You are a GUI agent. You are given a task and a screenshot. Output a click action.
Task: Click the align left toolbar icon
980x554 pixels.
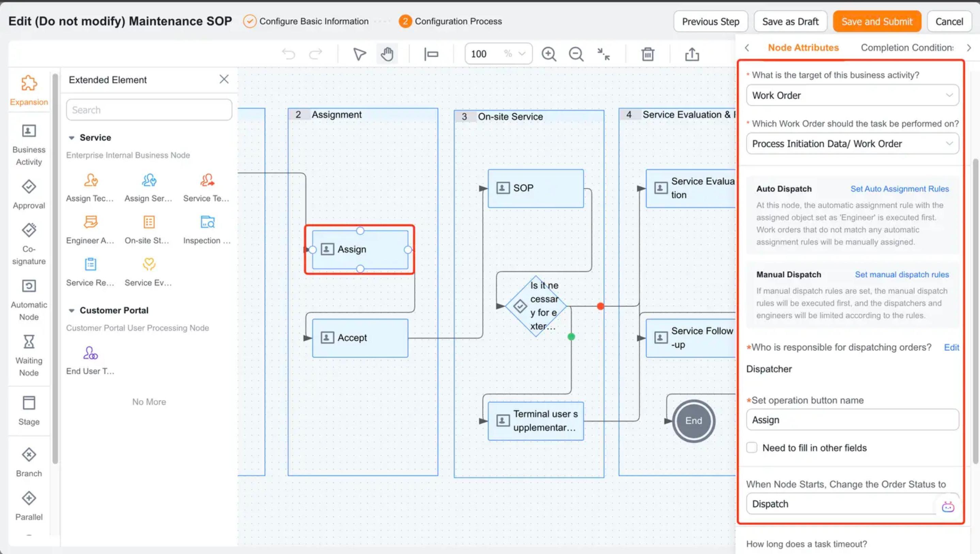(x=431, y=54)
